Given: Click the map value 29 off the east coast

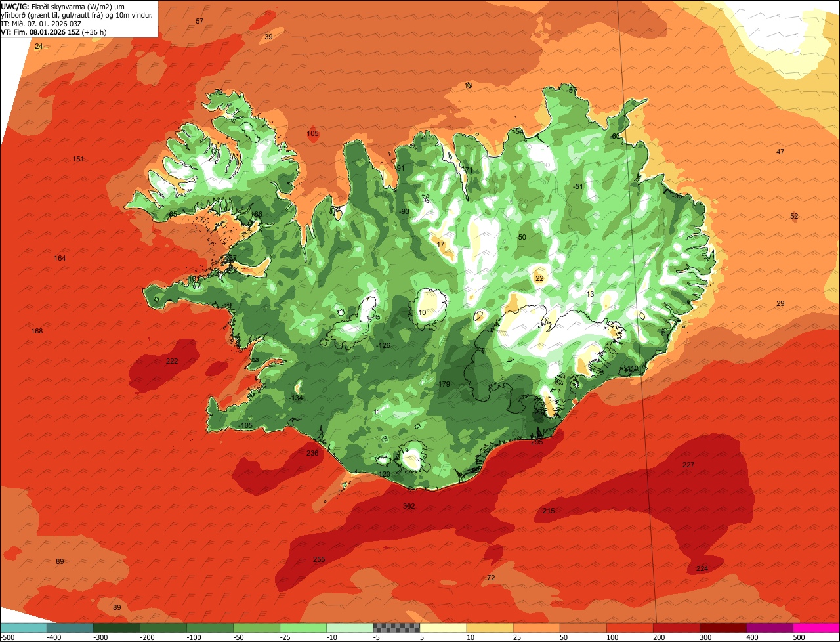Looking at the screenshot, I should [780, 303].
